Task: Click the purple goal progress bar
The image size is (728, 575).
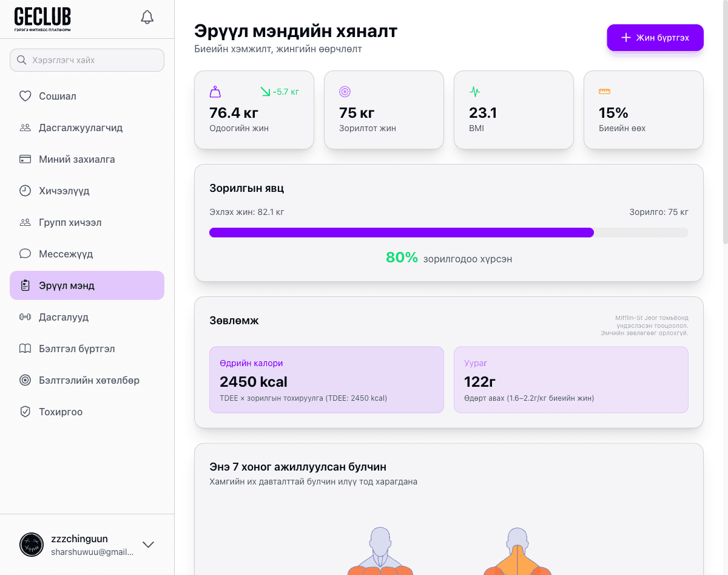Action: coord(400,232)
